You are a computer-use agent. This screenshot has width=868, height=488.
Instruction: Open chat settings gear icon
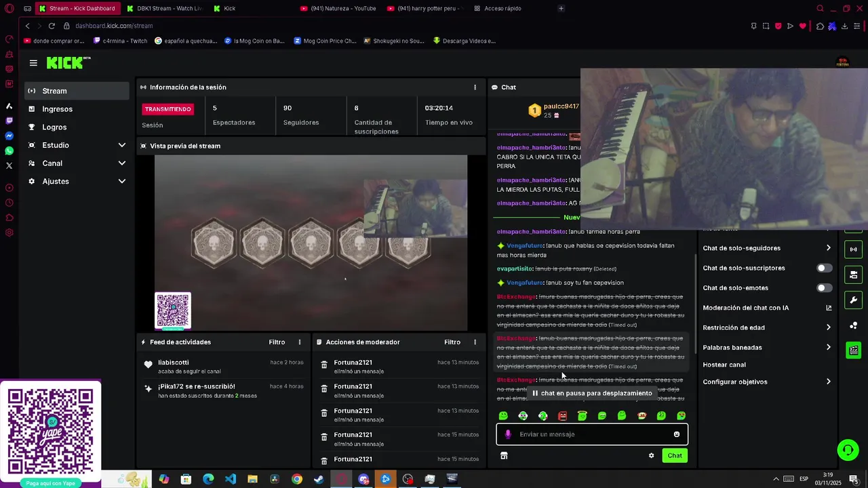(652, 455)
